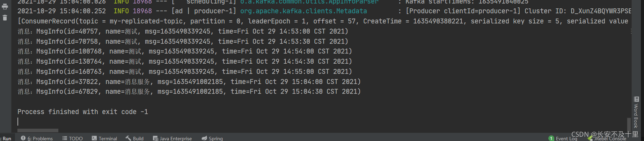Follow the org.apache.kafka.clients.Metadata class link

(303, 11)
